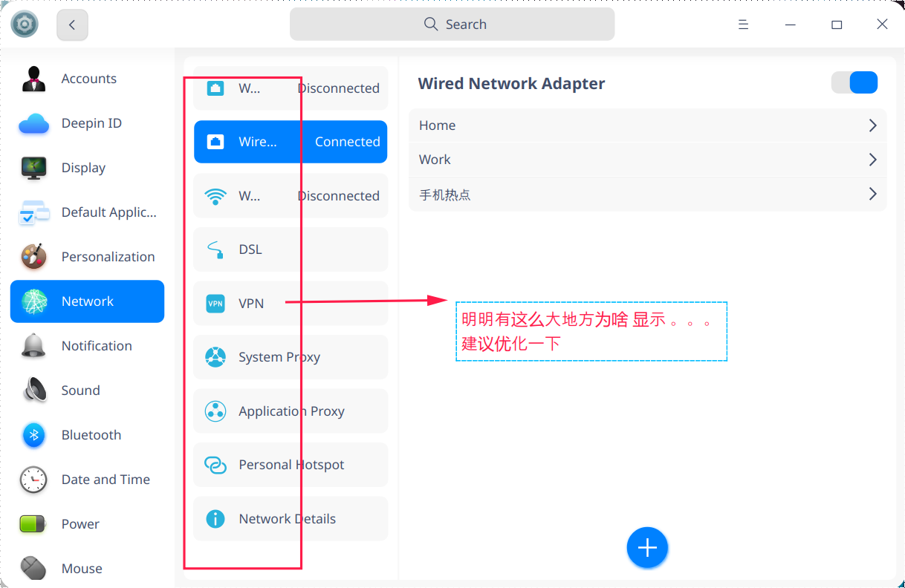
Task: Click the Deepin ID label
Action: 91,123
